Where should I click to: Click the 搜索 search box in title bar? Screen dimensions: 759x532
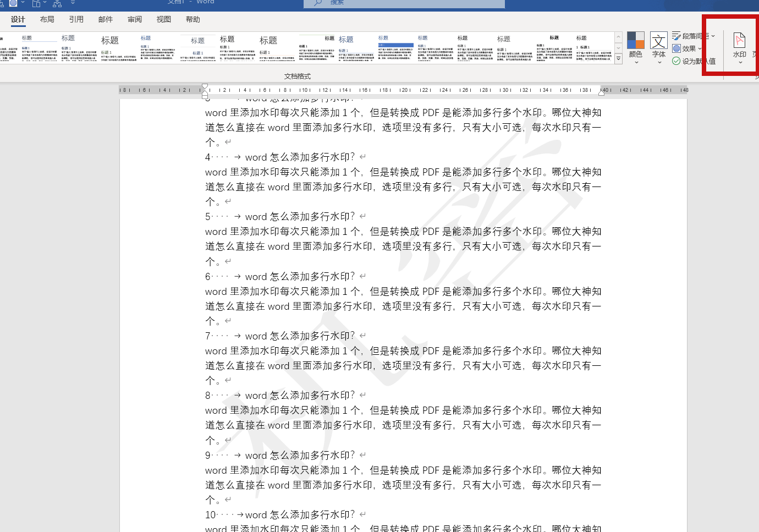404,3
